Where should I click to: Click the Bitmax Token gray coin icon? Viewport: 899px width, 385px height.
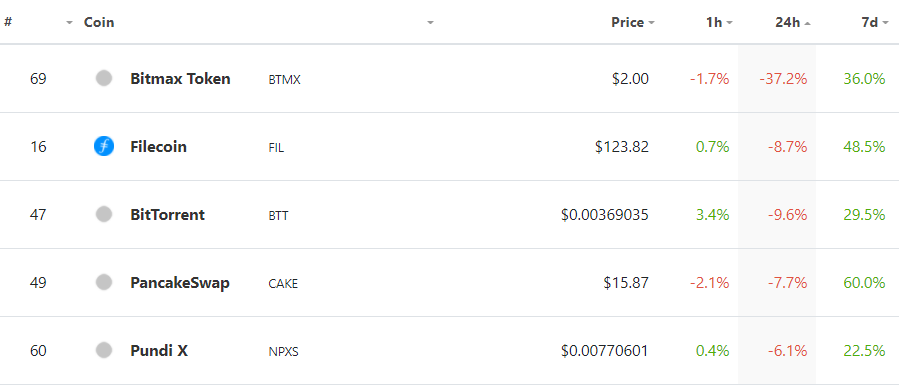coord(104,78)
